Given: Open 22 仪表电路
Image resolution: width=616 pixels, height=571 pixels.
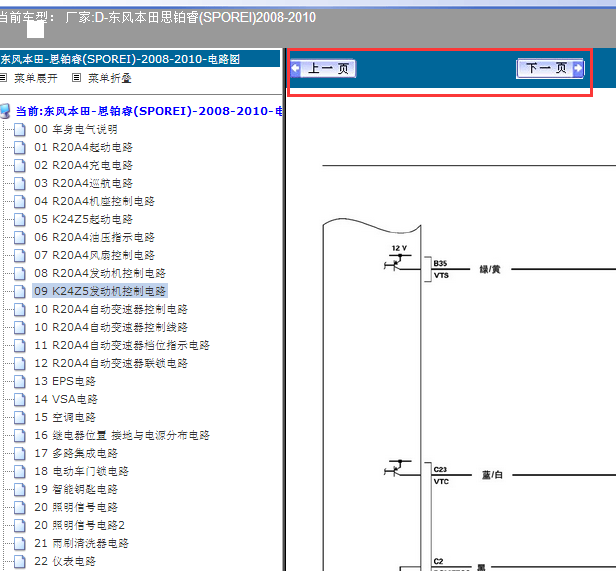Looking at the screenshot, I should [x=65, y=562].
